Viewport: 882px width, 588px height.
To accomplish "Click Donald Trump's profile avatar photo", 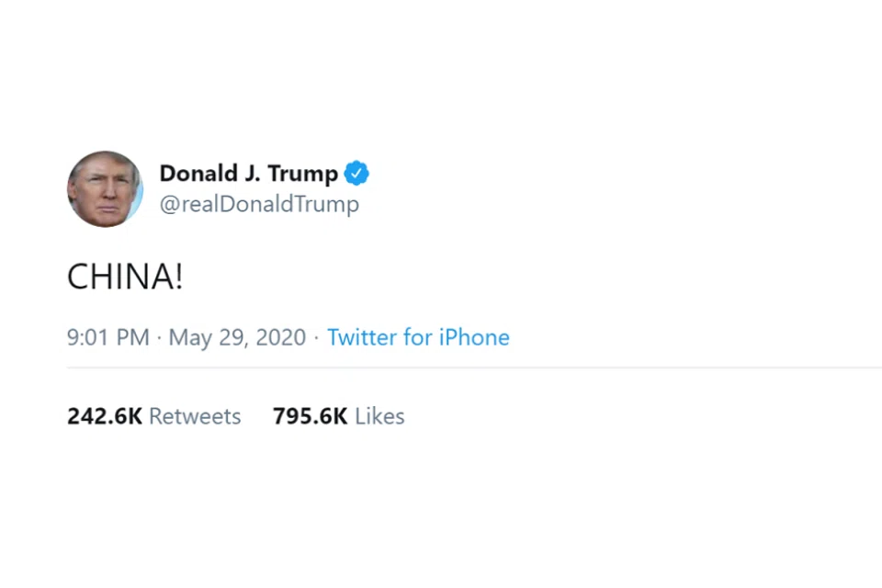I will pos(105,188).
